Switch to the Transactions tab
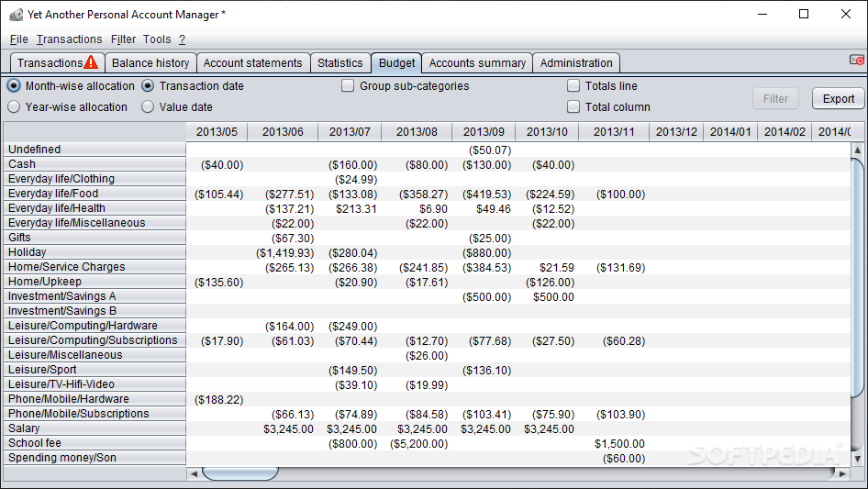868x489 pixels. (57, 62)
